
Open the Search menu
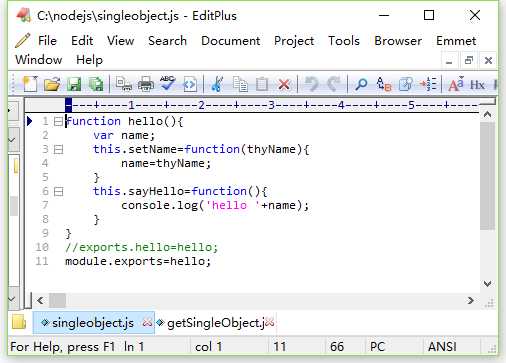[167, 41]
